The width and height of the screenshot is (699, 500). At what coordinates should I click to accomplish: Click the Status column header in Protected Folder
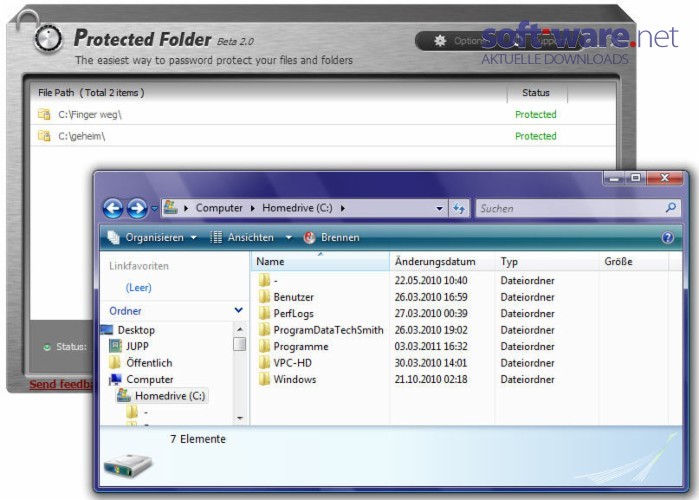pyautogui.click(x=536, y=93)
